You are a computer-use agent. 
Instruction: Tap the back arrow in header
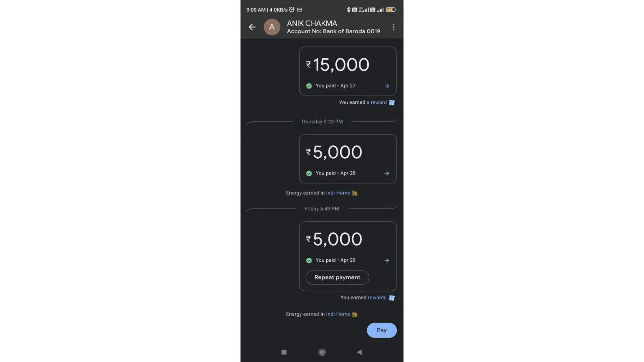[x=252, y=27]
